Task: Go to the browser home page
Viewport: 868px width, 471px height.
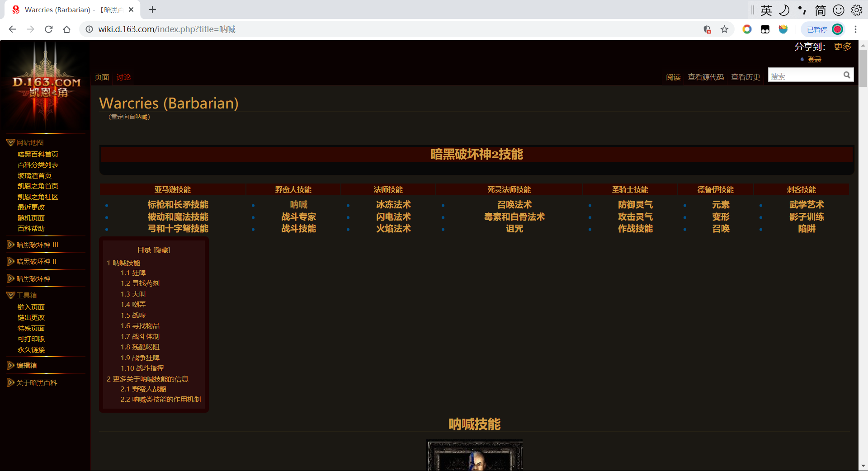Action: coord(67,29)
